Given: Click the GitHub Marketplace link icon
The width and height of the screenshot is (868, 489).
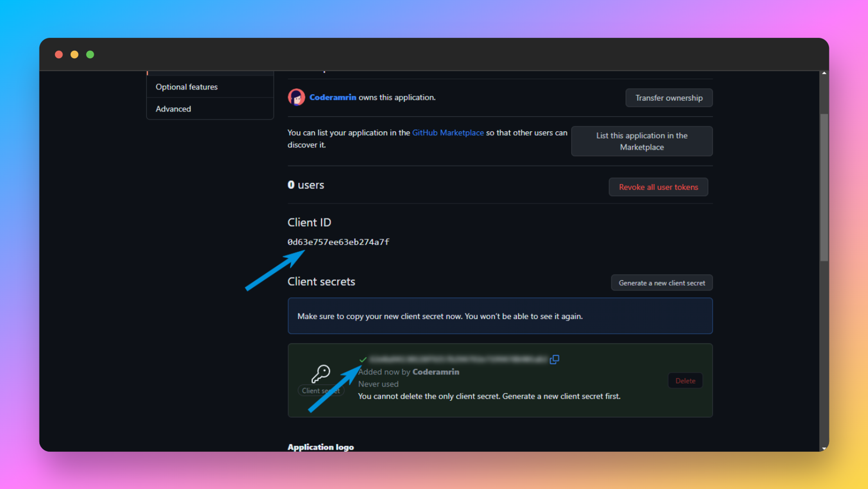Looking at the screenshot, I should [x=447, y=133].
